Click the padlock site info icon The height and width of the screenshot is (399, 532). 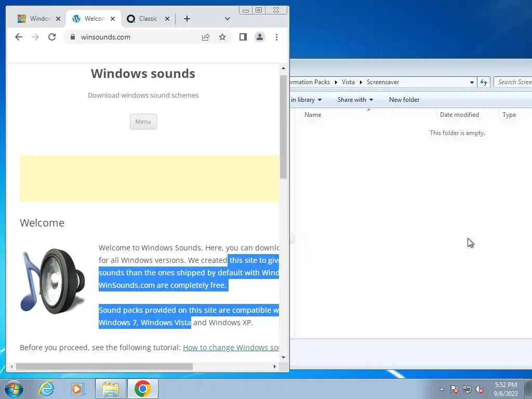[73, 37]
